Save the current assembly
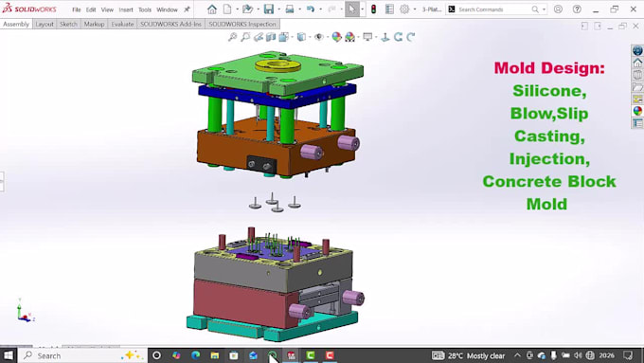Image resolution: width=644 pixels, height=363 pixels. click(269, 9)
